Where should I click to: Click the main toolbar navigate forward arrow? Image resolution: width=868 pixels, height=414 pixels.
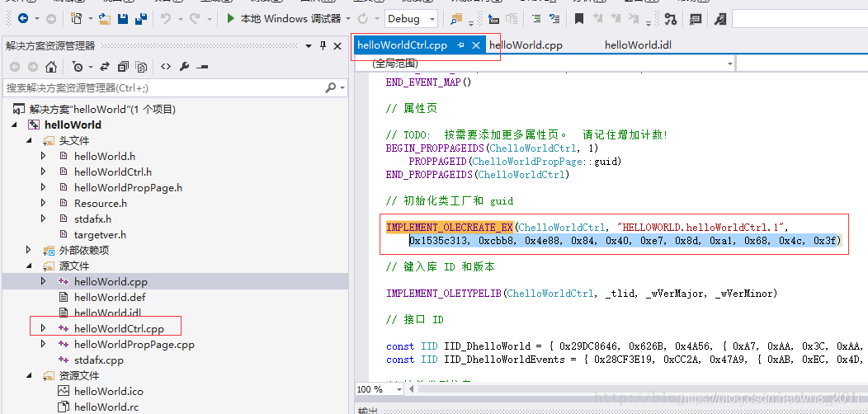click(x=51, y=19)
